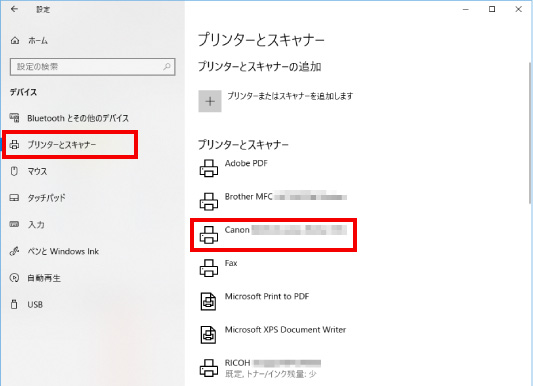Viewport: 533px width, 386px height.
Task: Click the Fax printer icon
Action: click(x=208, y=268)
